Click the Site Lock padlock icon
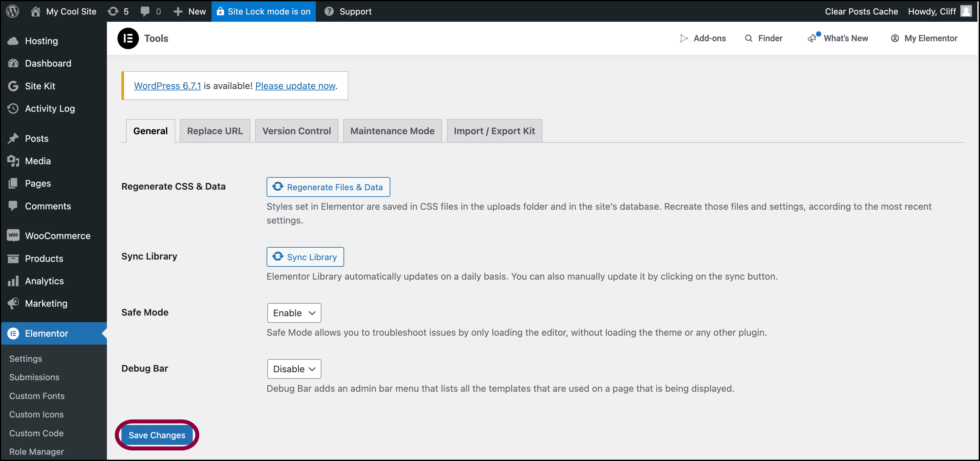The height and width of the screenshot is (461, 980). point(220,12)
